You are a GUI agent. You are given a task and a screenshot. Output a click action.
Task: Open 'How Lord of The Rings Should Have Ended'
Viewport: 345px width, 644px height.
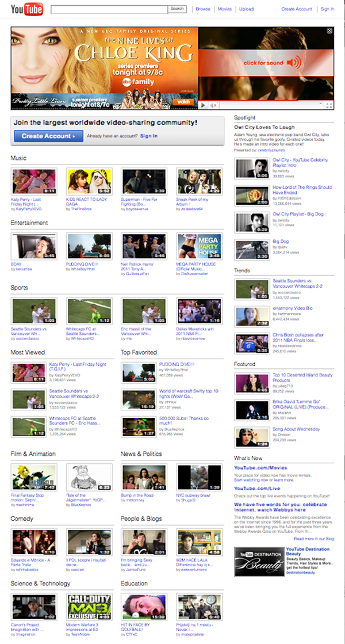pos(302,190)
